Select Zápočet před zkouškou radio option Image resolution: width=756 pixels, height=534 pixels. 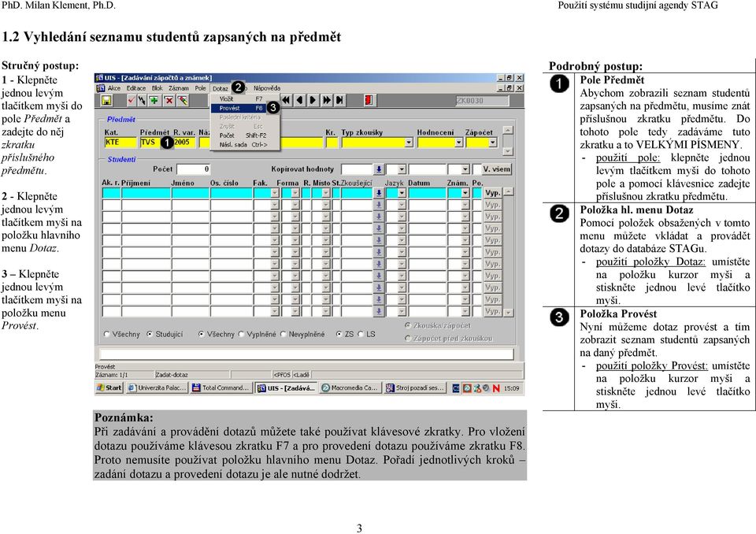pyautogui.click(x=408, y=339)
